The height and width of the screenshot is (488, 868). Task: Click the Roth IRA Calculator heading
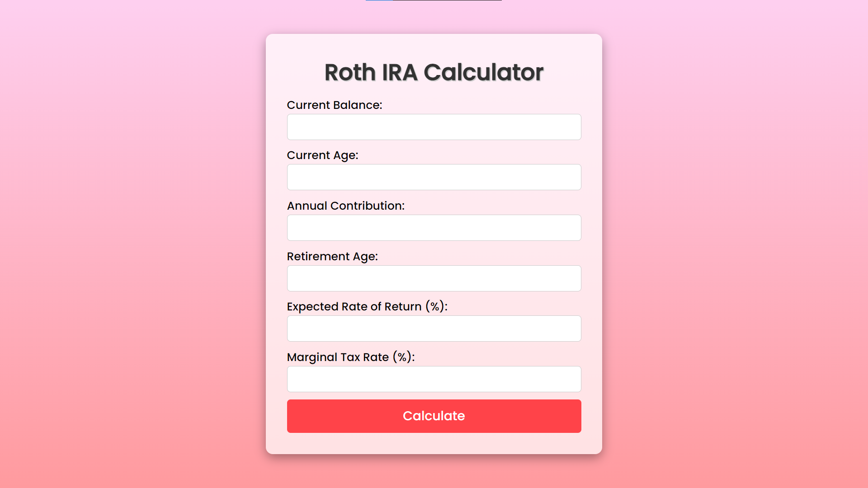tap(434, 72)
